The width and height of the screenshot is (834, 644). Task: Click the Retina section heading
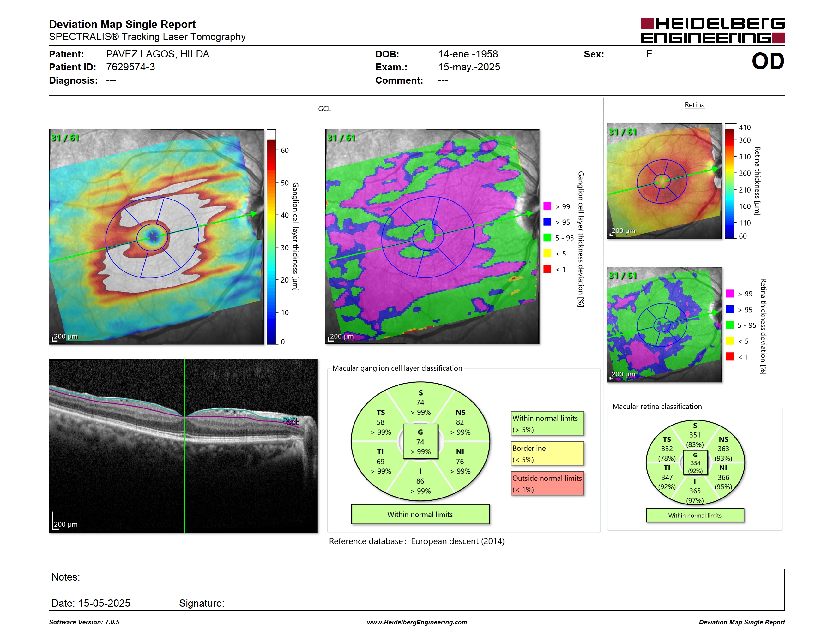coord(694,105)
